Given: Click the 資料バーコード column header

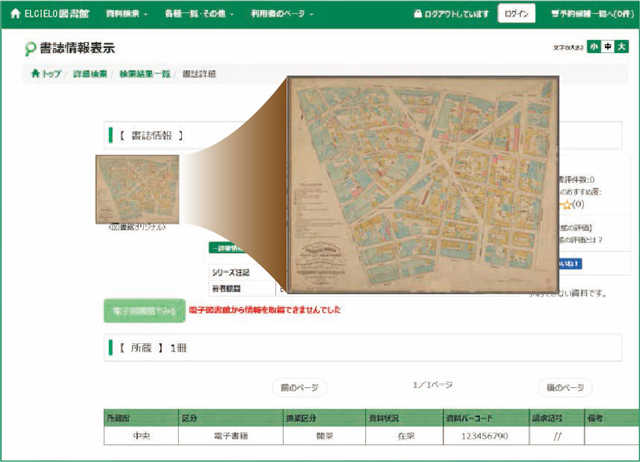Looking at the screenshot, I should coord(486,418).
